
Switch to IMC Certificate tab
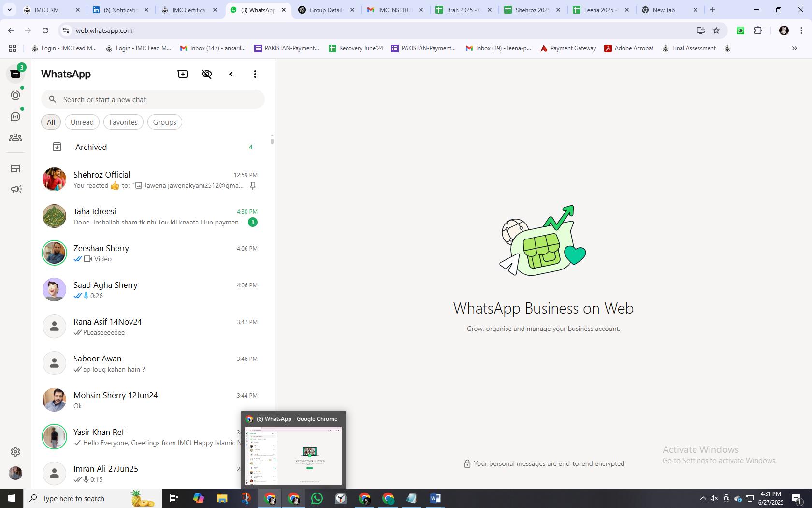coord(189,10)
